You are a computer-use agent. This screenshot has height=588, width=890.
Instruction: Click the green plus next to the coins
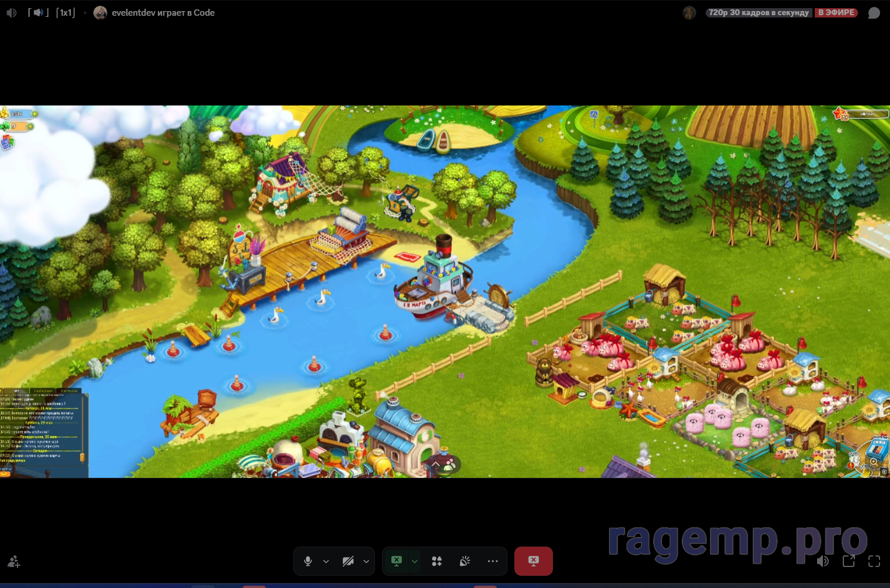click(x=35, y=114)
